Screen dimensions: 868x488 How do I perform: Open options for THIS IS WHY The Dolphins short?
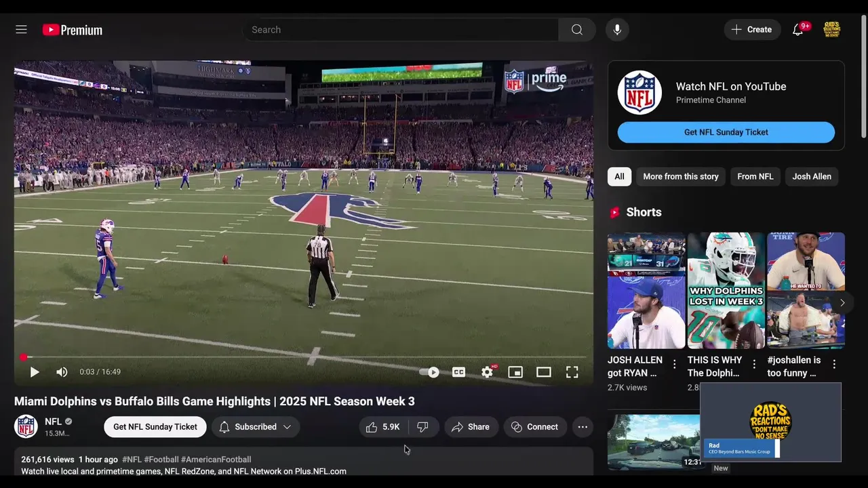click(x=754, y=365)
